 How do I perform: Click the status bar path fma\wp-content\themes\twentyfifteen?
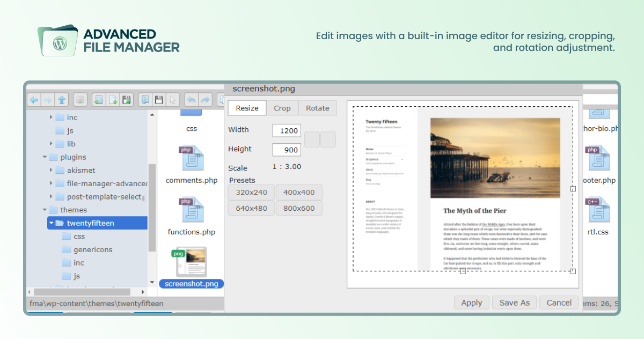pyautogui.click(x=97, y=304)
